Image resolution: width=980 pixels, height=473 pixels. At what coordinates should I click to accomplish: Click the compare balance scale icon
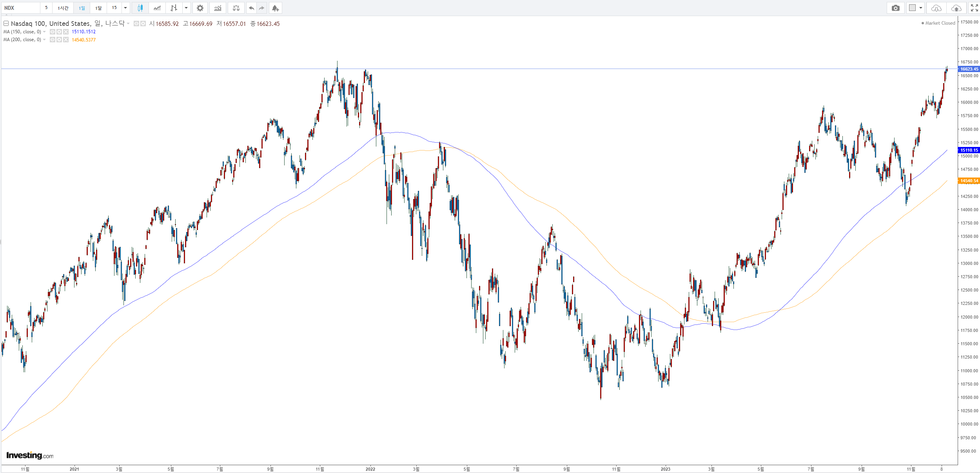236,8
